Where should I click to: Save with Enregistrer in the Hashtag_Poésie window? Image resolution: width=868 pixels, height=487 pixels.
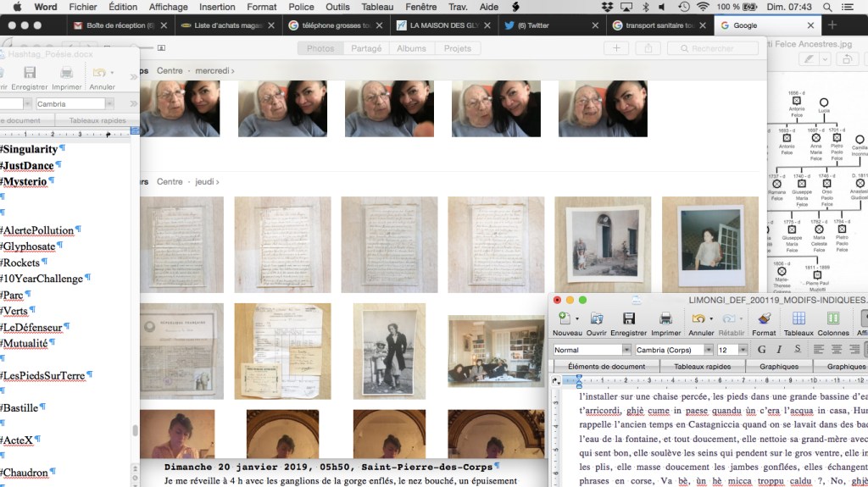click(x=30, y=74)
